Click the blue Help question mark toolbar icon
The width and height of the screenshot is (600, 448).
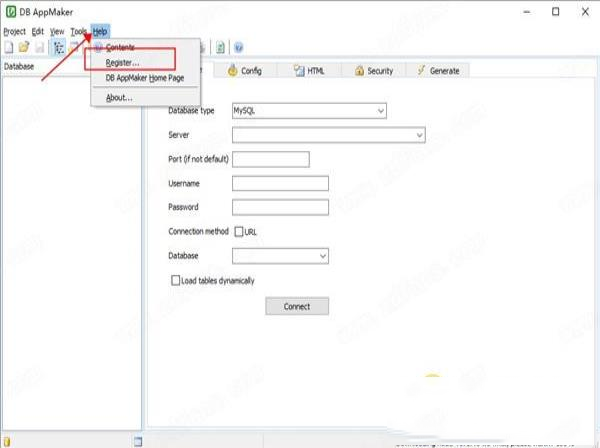pos(239,48)
